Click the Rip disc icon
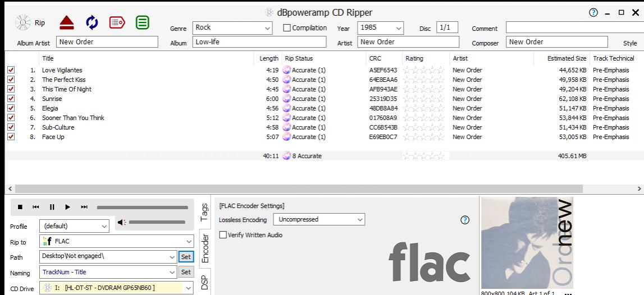Viewport: 644px width, 295px height. pos(23,24)
